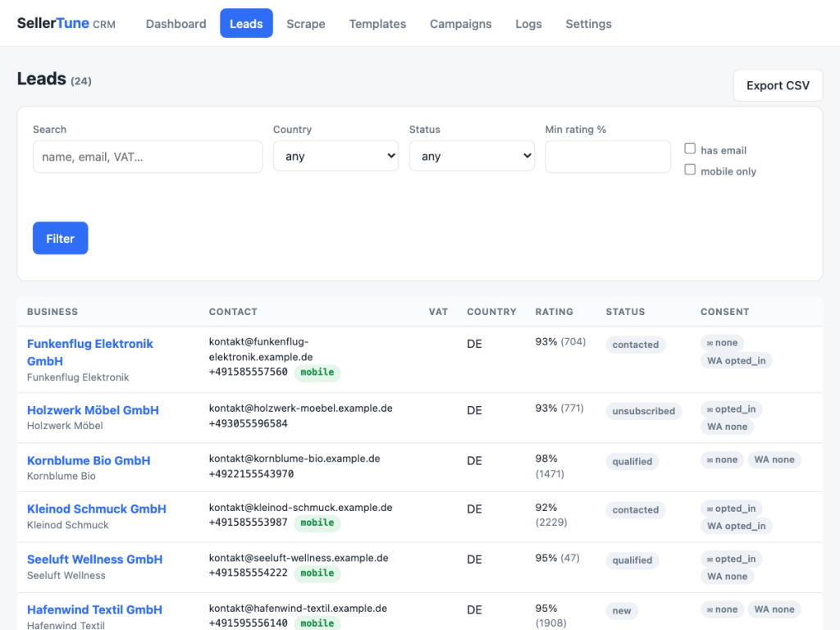Click the 95% (47) rating
The width and height of the screenshot is (840, 630).
click(557, 558)
